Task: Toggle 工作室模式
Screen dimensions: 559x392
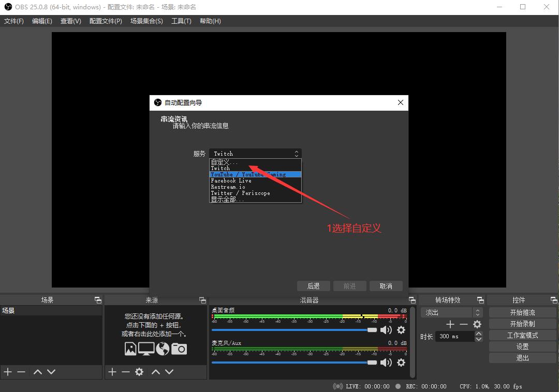Action: click(x=522, y=335)
